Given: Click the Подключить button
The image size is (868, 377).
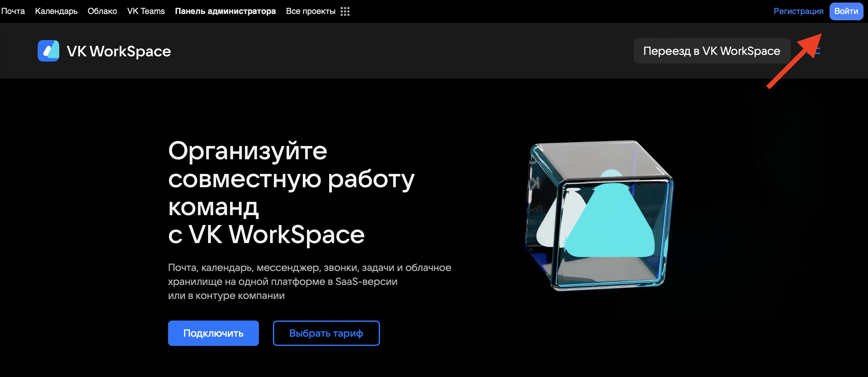Looking at the screenshot, I should tap(213, 333).
